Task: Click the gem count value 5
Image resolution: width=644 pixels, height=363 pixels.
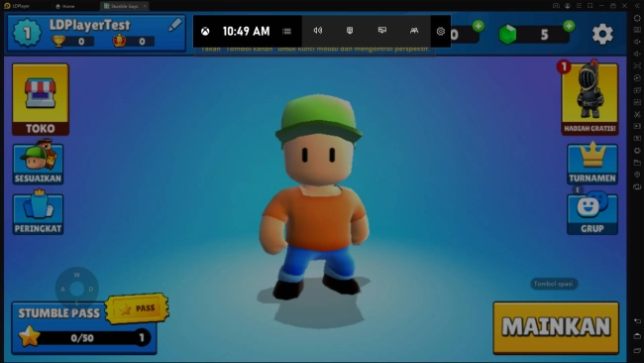Action: click(545, 35)
